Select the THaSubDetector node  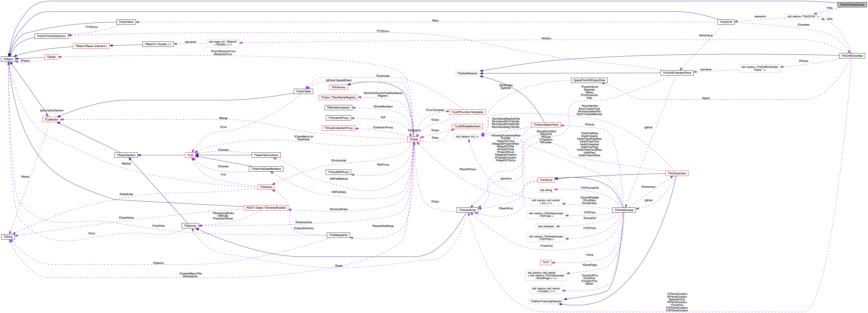click(467, 73)
